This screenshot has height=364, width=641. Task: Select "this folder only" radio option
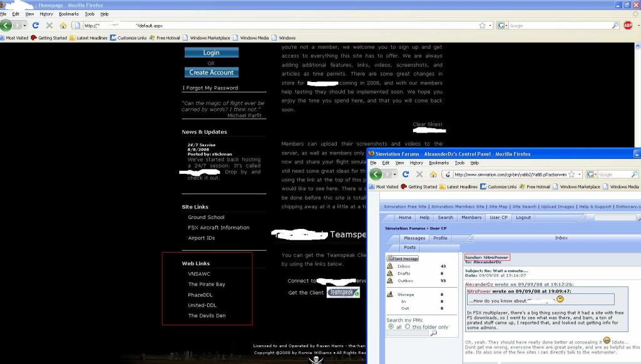(x=408, y=327)
